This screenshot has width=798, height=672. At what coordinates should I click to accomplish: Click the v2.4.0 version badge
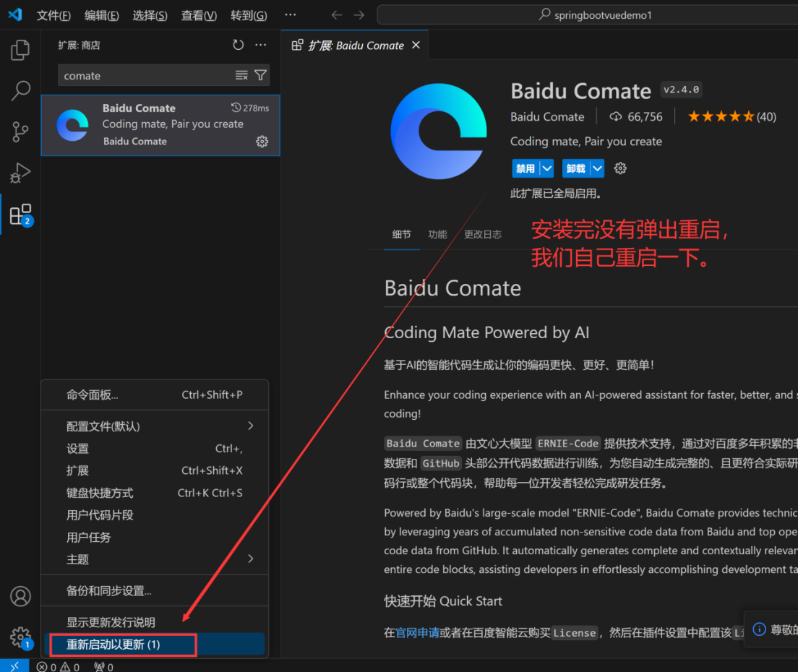[x=682, y=90]
